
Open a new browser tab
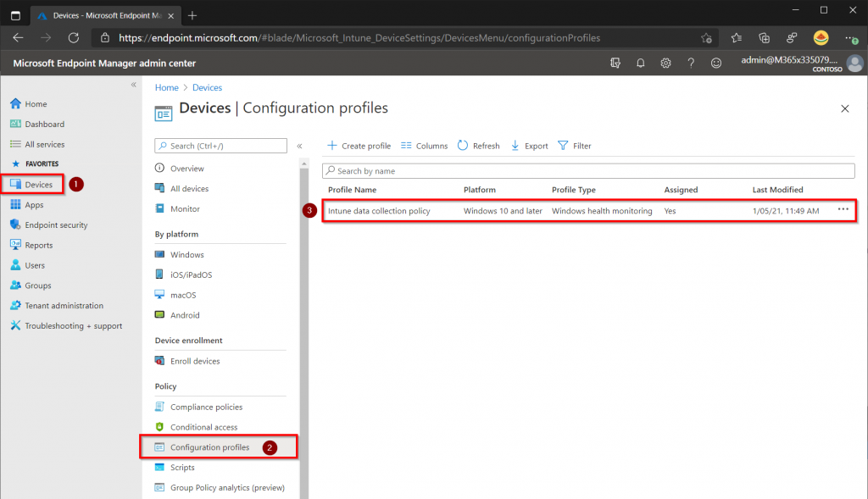192,15
